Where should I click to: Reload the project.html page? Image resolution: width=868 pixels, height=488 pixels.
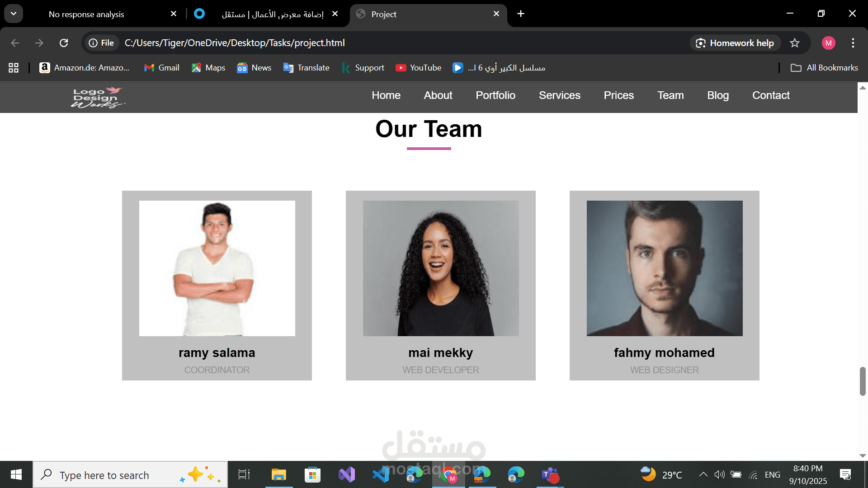click(64, 43)
